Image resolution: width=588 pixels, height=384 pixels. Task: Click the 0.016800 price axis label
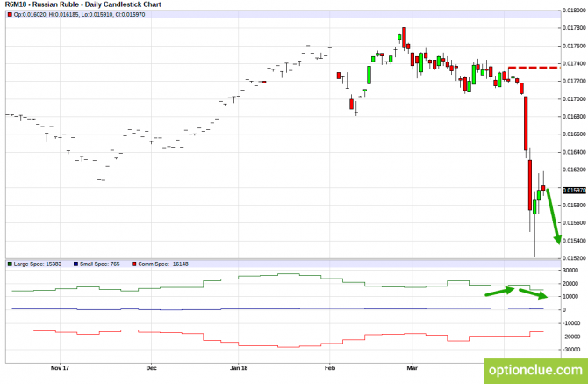574,117
